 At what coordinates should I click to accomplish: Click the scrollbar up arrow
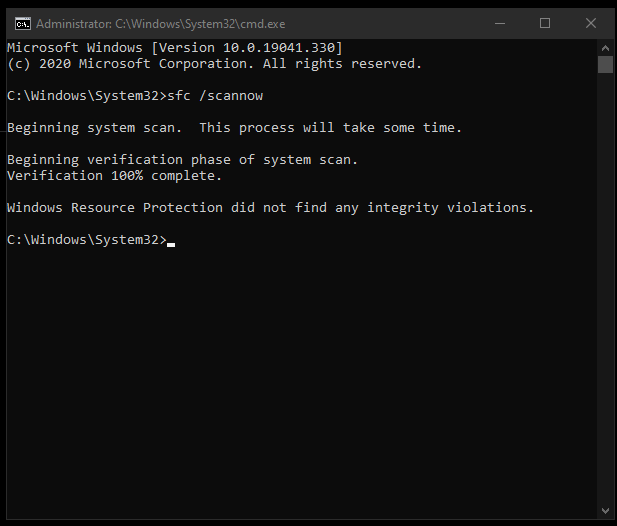click(x=605, y=48)
